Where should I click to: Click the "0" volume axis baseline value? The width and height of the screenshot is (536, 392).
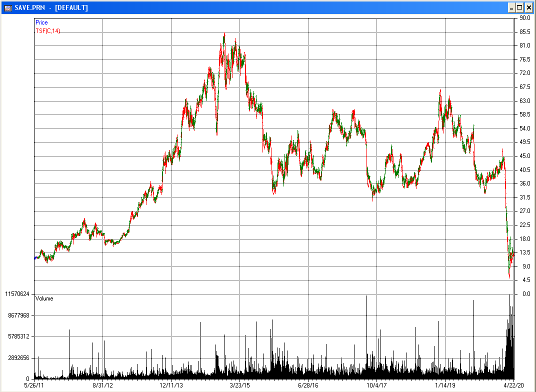click(28, 379)
